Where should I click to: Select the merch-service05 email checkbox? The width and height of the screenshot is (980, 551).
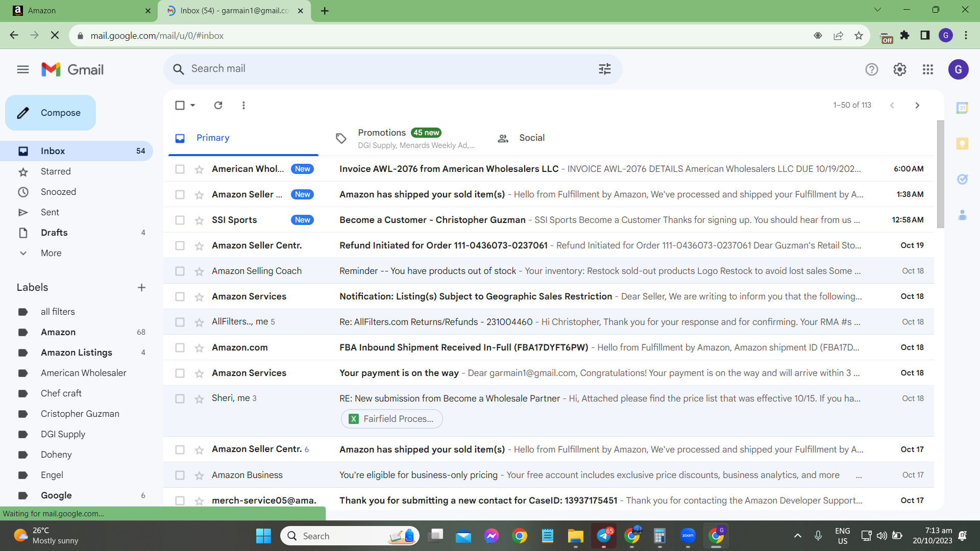(x=180, y=500)
